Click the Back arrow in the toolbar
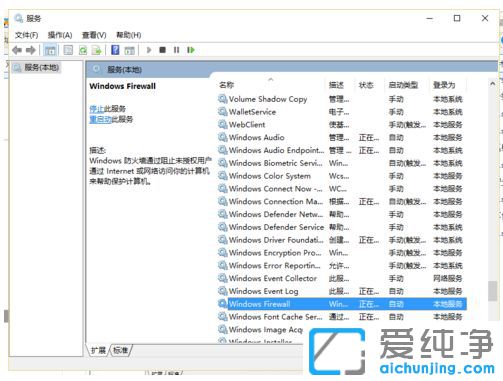The height and width of the screenshot is (381, 503). 17,50
